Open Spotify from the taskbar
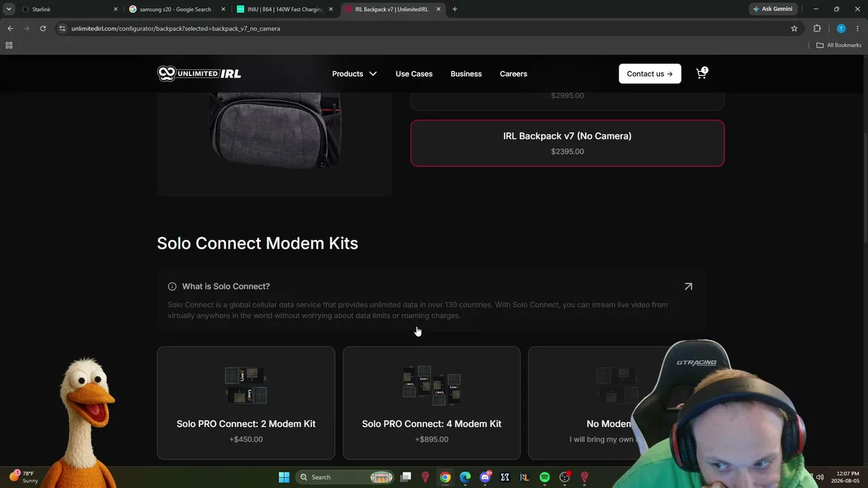Viewport: 868px width, 488px height. click(x=545, y=477)
